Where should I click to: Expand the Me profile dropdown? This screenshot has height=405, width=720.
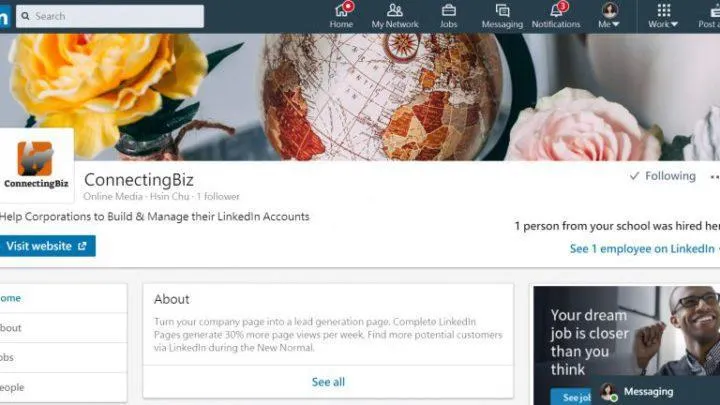coord(609,16)
